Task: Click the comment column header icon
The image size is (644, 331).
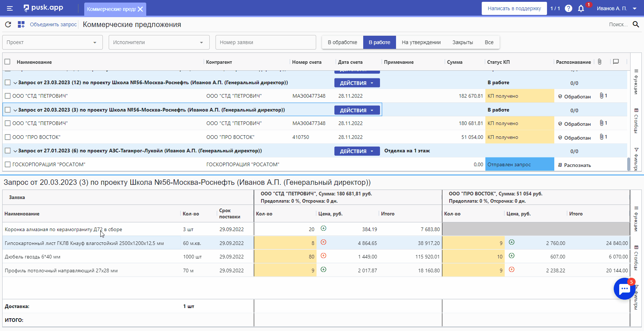Action: (616, 62)
